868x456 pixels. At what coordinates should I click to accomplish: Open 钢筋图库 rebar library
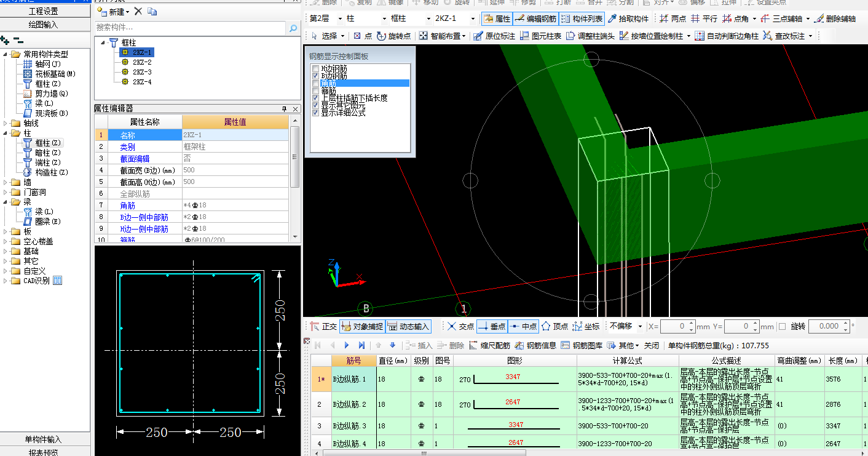click(x=582, y=346)
